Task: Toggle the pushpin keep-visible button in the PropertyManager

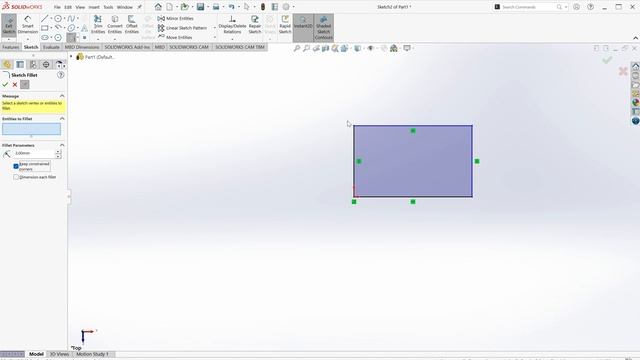Action: (24, 84)
